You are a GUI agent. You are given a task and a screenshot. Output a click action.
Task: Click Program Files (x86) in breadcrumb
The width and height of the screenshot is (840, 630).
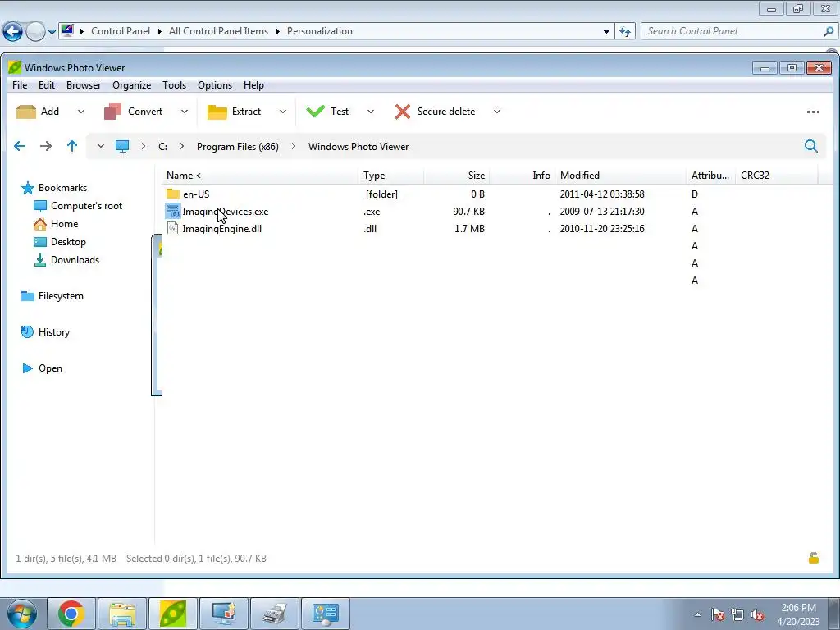pos(238,147)
